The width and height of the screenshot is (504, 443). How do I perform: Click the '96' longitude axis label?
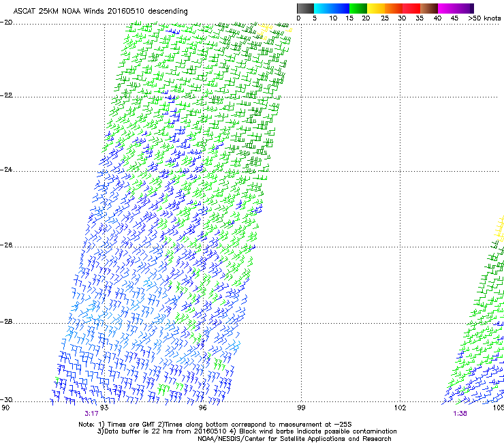(202, 408)
